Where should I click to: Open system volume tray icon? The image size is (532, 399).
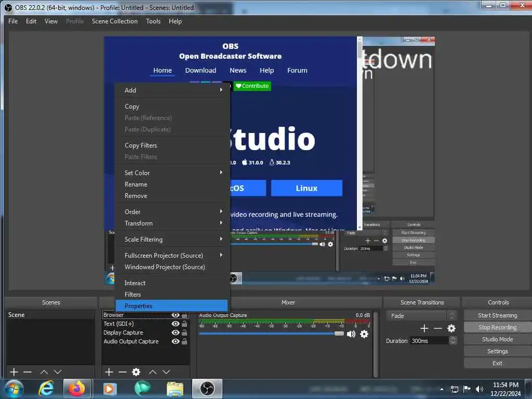[480, 389]
